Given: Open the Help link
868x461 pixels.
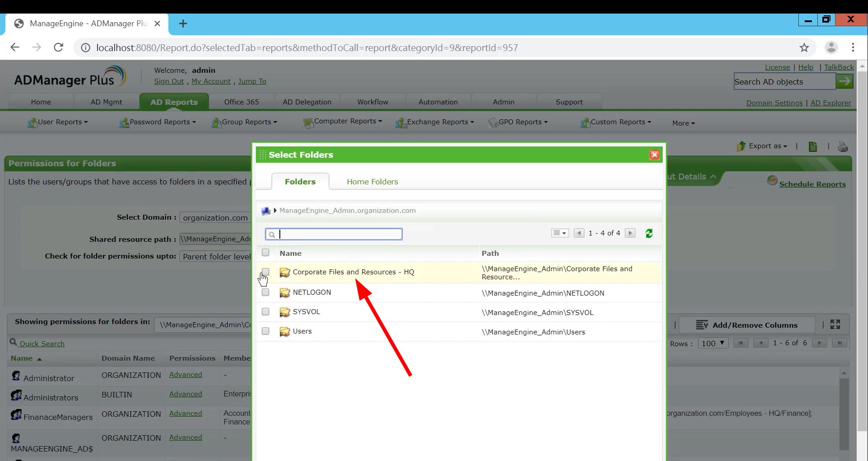Looking at the screenshot, I should coord(806,67).
